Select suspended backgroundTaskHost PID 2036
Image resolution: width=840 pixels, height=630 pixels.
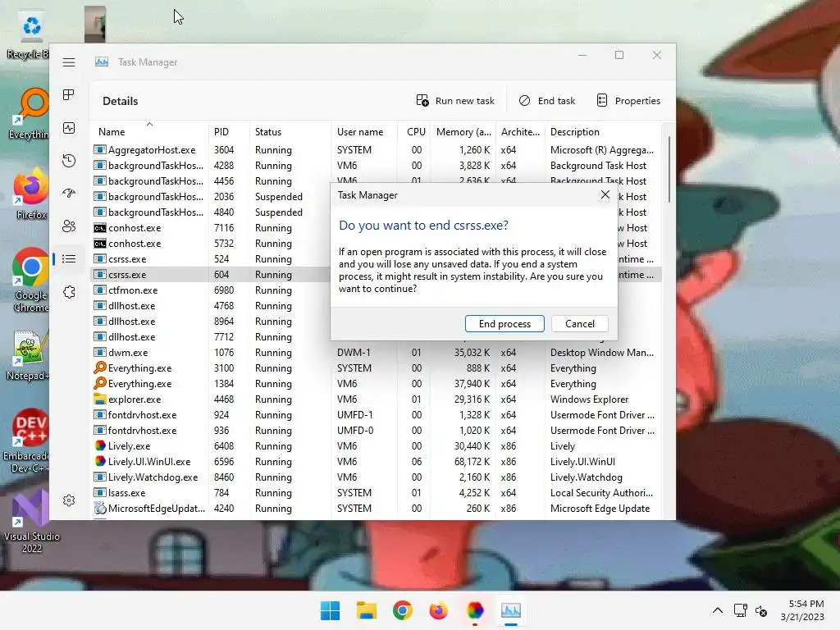tap(211, 197)
